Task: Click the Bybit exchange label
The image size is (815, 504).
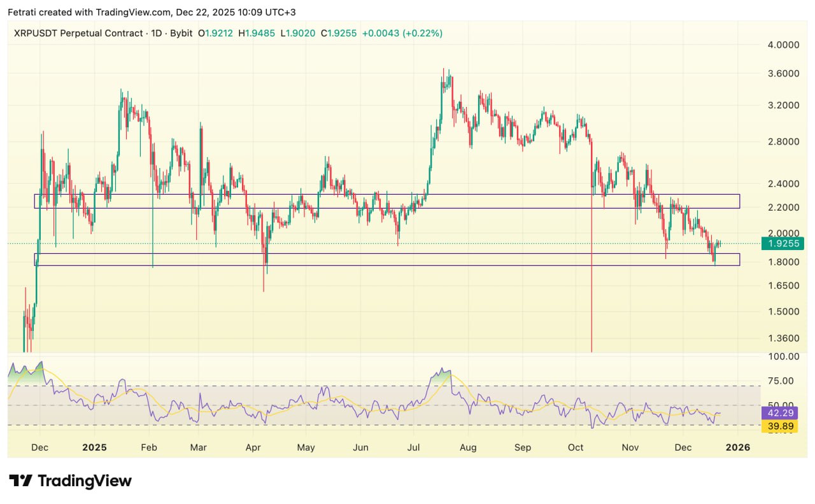Action: coord(181,33)
